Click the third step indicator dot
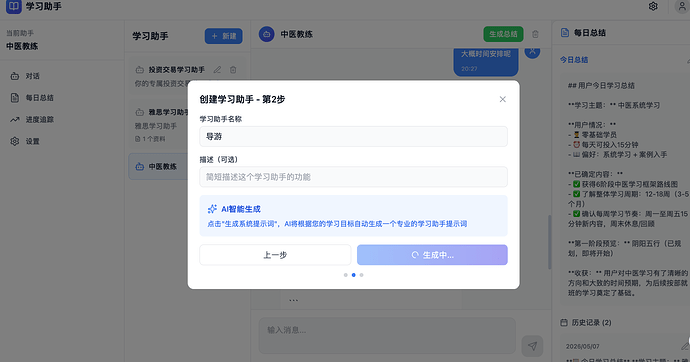The height and width of the screenshot is (362, 690). click(x=361, y=275)
